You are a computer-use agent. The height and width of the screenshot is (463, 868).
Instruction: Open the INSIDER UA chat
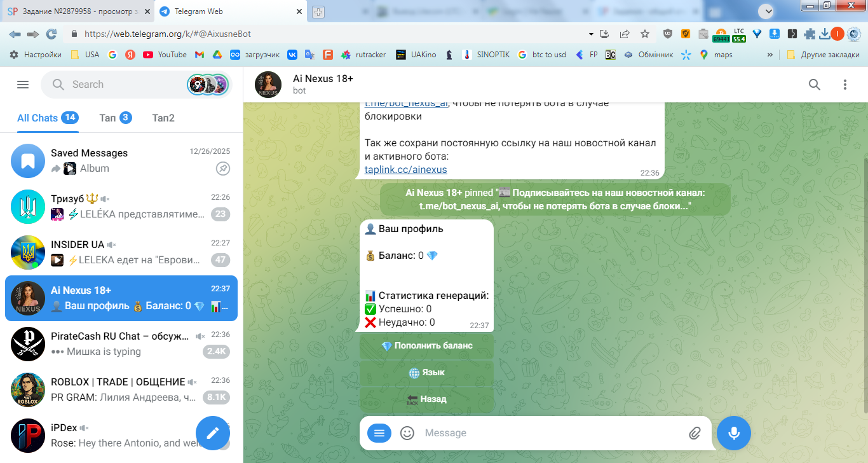pos(121,252)
